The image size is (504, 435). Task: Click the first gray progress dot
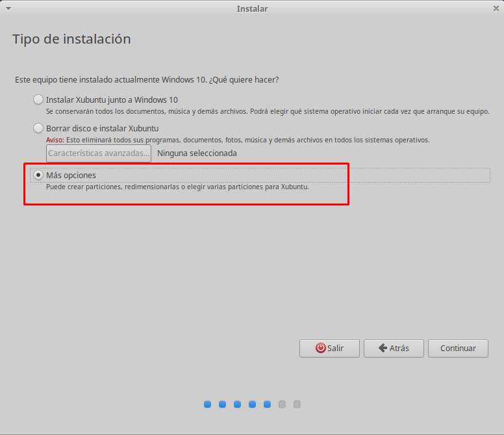pos(282,404)
